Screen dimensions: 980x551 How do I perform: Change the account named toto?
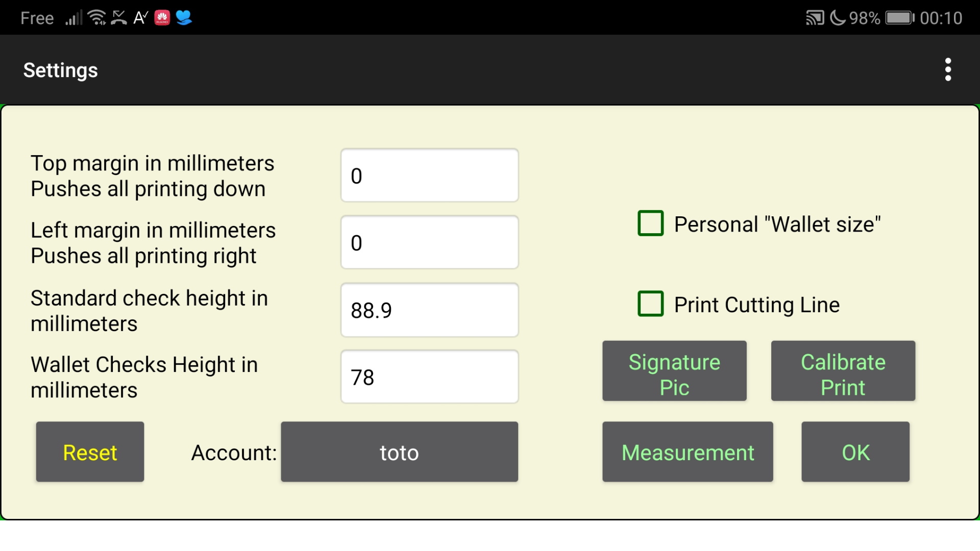point(399,452)
